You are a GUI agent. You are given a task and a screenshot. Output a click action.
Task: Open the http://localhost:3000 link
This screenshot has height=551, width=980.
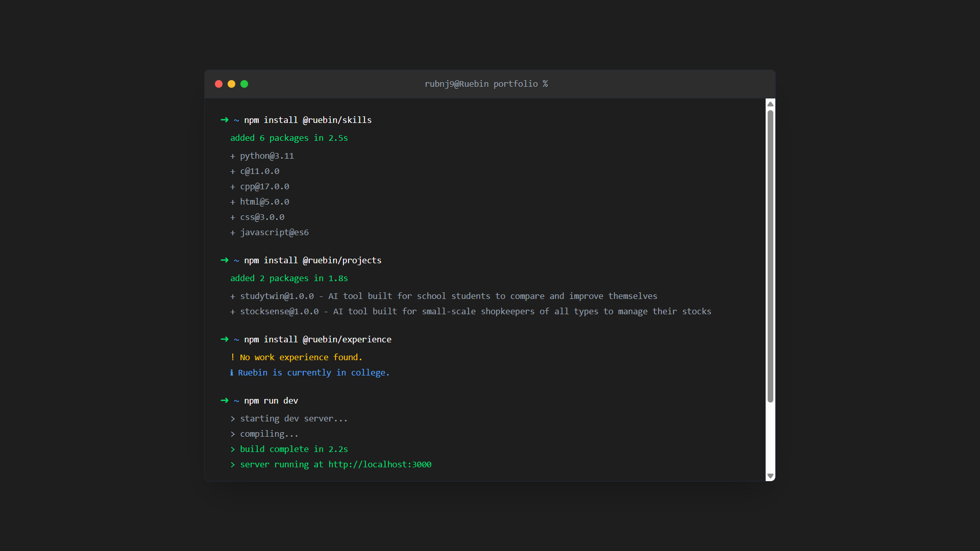point(380,464)
